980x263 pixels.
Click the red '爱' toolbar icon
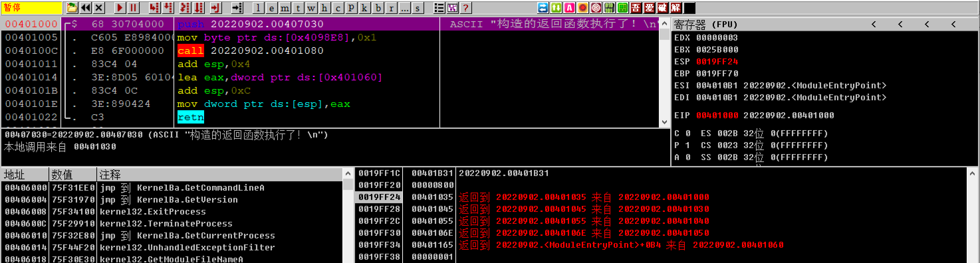click(650, 8)
